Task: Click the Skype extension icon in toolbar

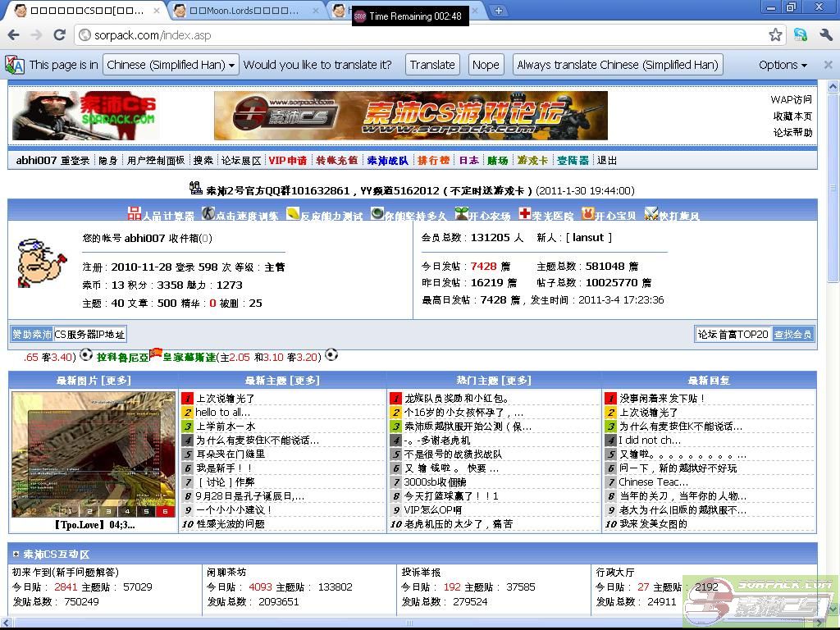Action: coord(800,34)
